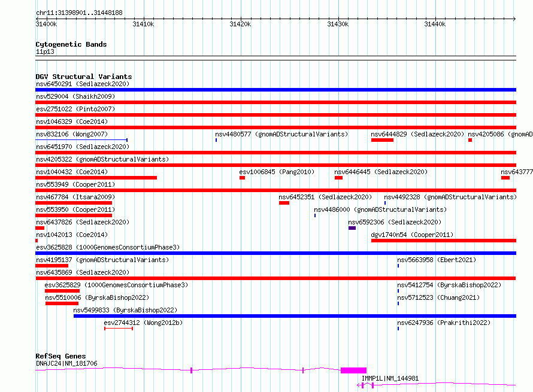Click nsv1042013 (Coe2014) label
533x392 pixels.
72,235
